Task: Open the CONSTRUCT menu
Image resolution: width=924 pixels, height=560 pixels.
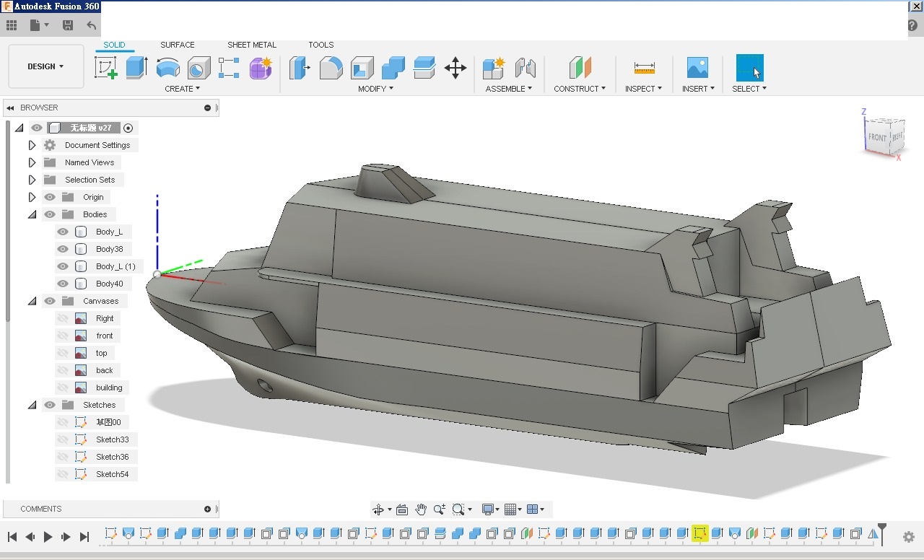Action: coord(580,89)
